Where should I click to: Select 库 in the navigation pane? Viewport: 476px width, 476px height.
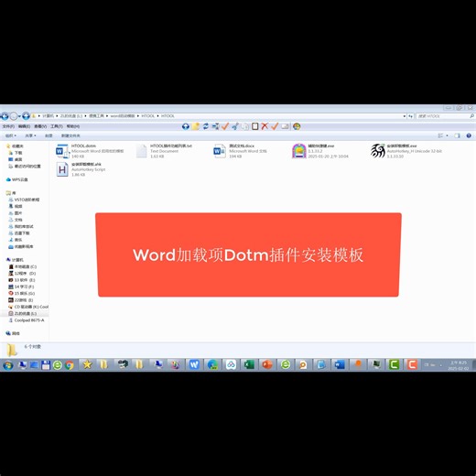click(14, 193)
